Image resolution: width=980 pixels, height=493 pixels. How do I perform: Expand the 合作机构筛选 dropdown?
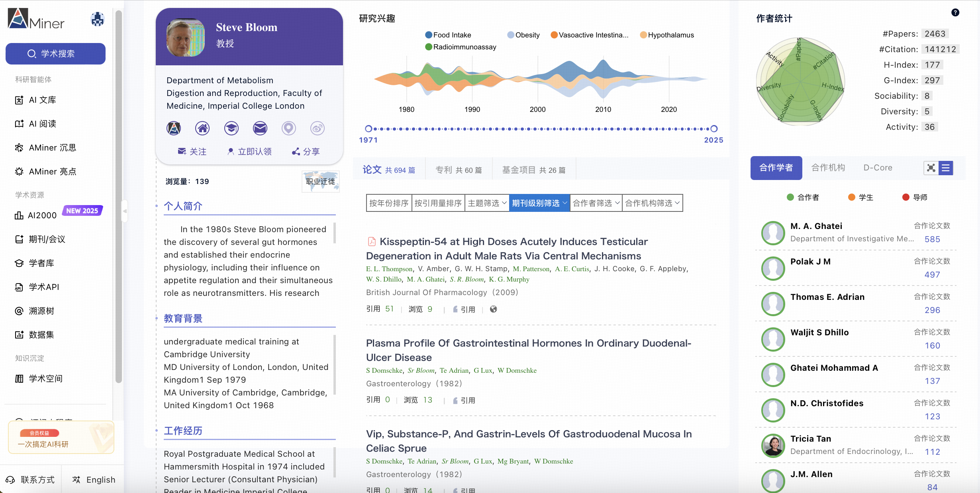click(652, 203)
